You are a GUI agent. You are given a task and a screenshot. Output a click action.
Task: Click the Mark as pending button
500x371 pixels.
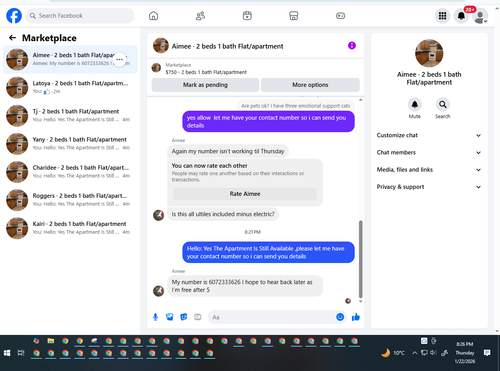(x=205, y=85)
